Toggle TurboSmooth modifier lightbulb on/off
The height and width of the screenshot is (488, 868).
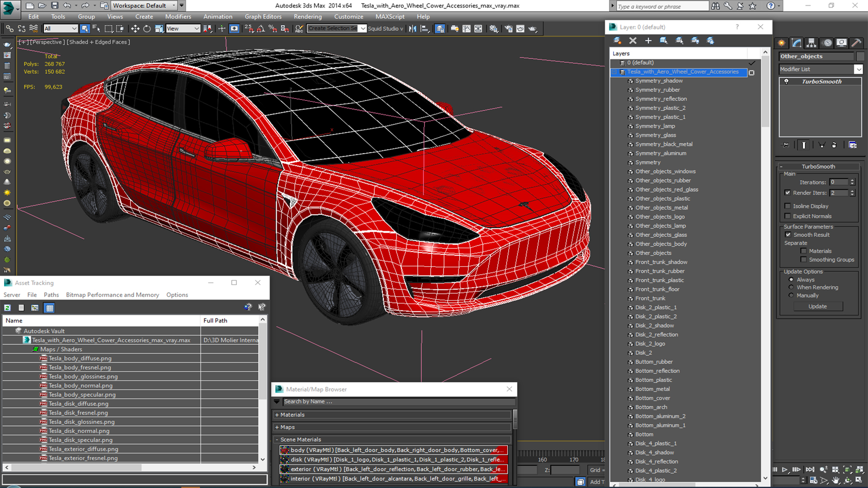pos(787,81)
